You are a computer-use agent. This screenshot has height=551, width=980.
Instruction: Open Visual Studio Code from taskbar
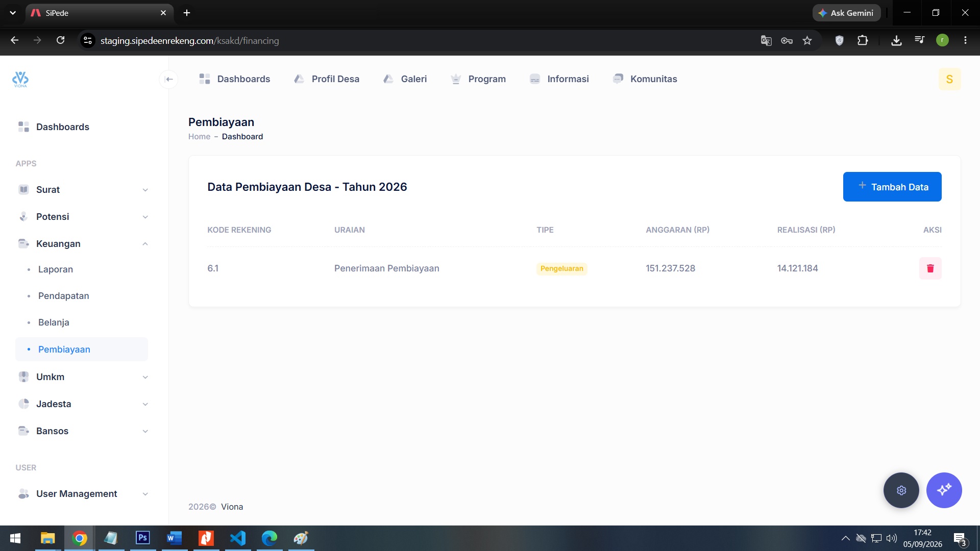238,538
